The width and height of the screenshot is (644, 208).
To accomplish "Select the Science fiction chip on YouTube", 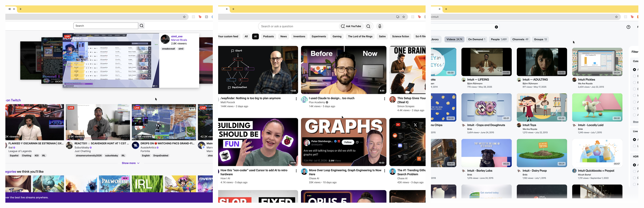I will coord(401,36).
